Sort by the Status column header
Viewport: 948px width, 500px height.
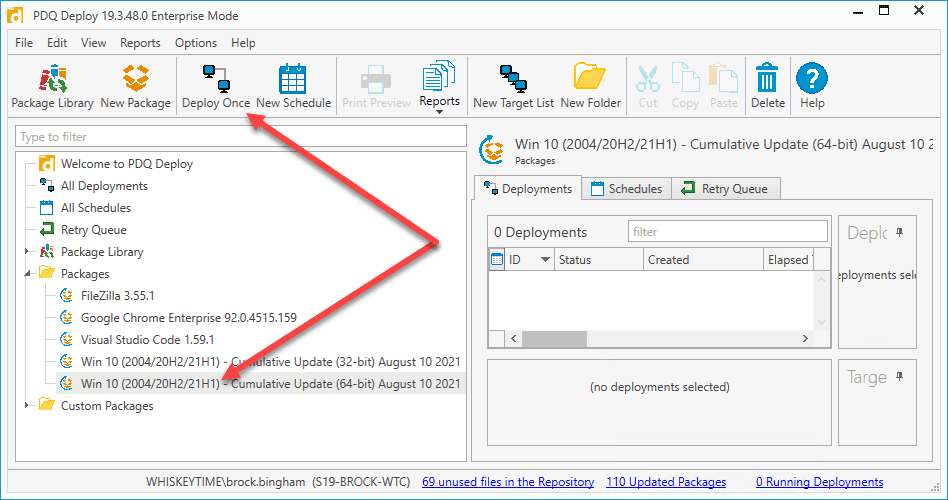point(599,259)
